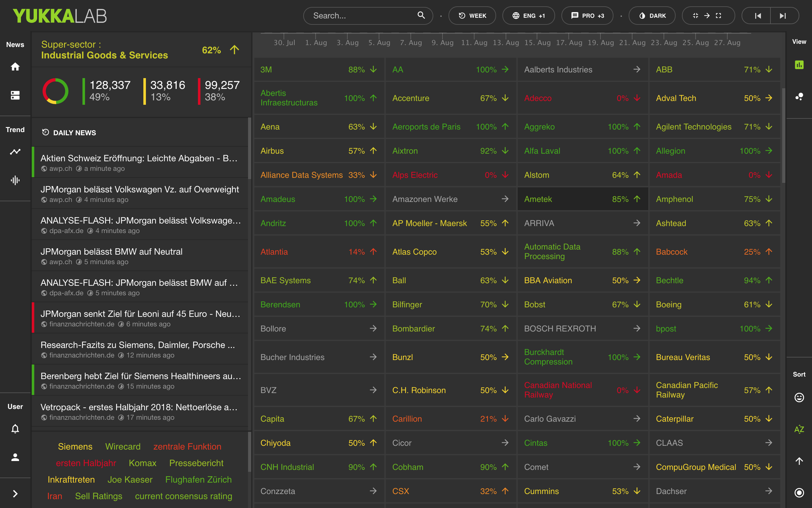This screenshot has width=812, height=508.
Task: Focus the Search input field
Action: point(368,16)
